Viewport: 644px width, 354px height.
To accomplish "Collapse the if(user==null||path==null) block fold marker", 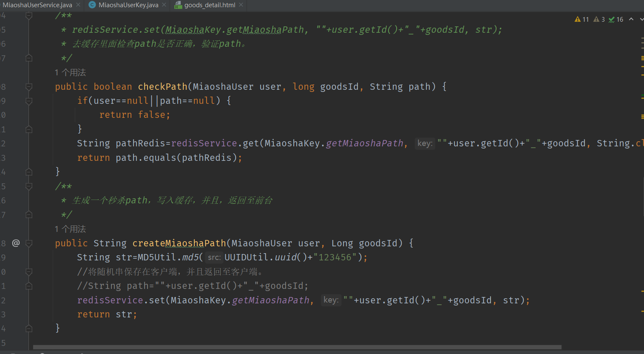I will (29, 101).
